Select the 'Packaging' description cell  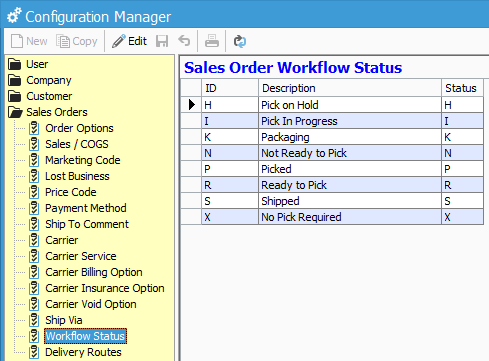pos(350,137)
